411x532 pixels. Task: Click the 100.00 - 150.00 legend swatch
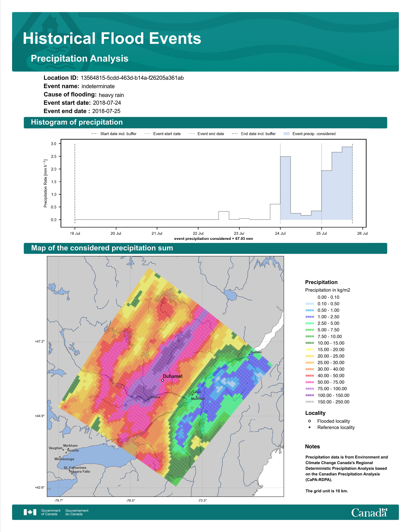[309, 396]
